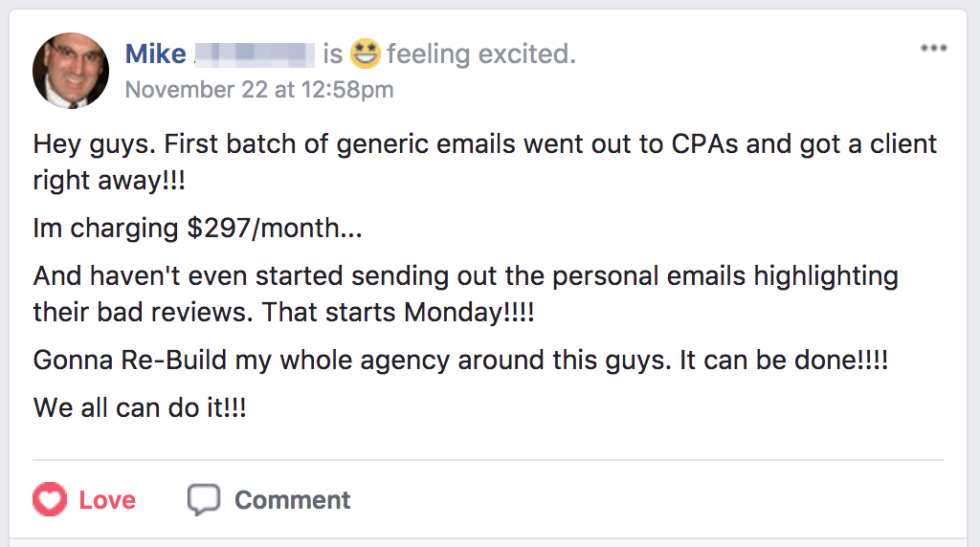Click the 'Gonna Re-Build my whole agency' line
This screenshot has width=980, height=547.
(x=460, y=361)
